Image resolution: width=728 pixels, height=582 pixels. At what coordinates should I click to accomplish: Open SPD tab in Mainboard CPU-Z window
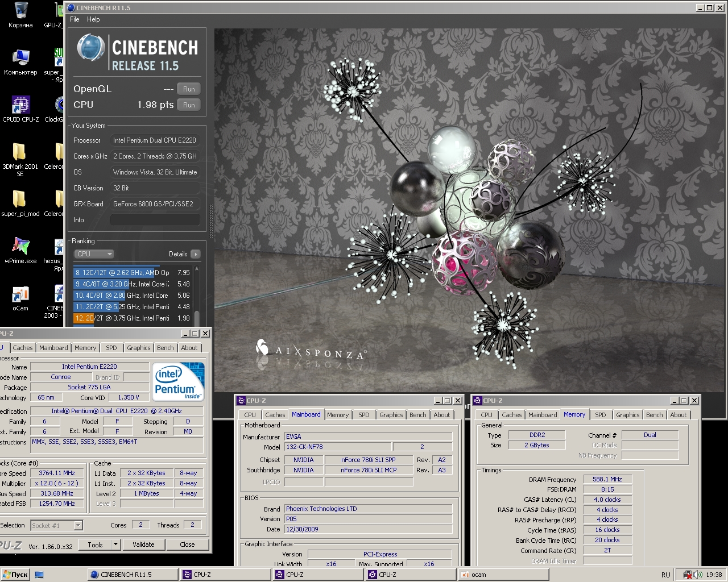(364, 415)
